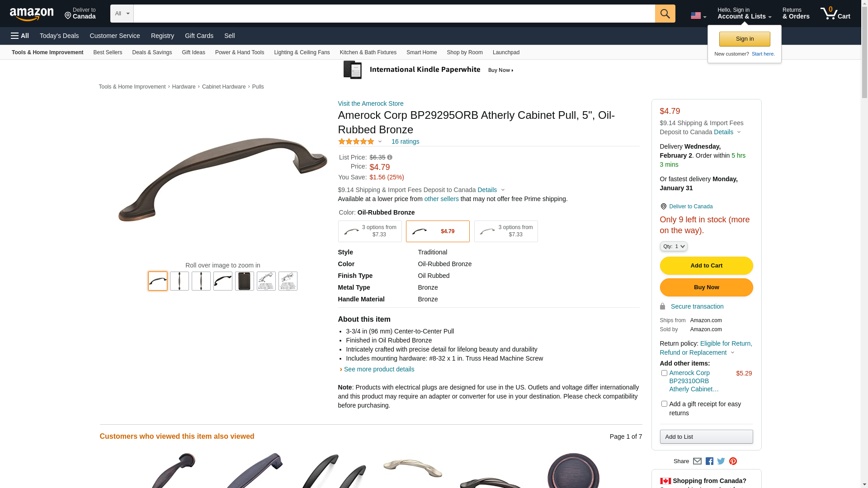Image resolution: width=868 pixels, height=488 pixels.
Task: Open Today's Deals navigation item
Action: click(59, 36)
